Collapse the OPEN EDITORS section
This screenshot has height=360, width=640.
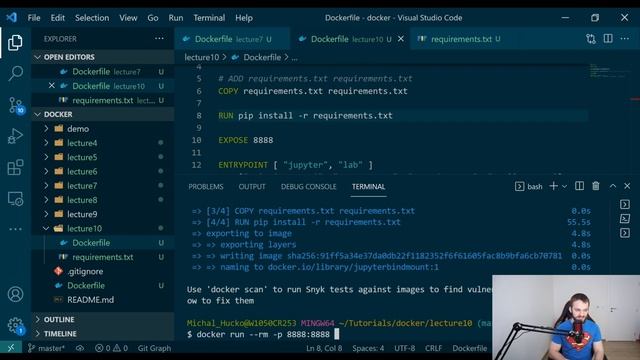click(x=103, y=57)
